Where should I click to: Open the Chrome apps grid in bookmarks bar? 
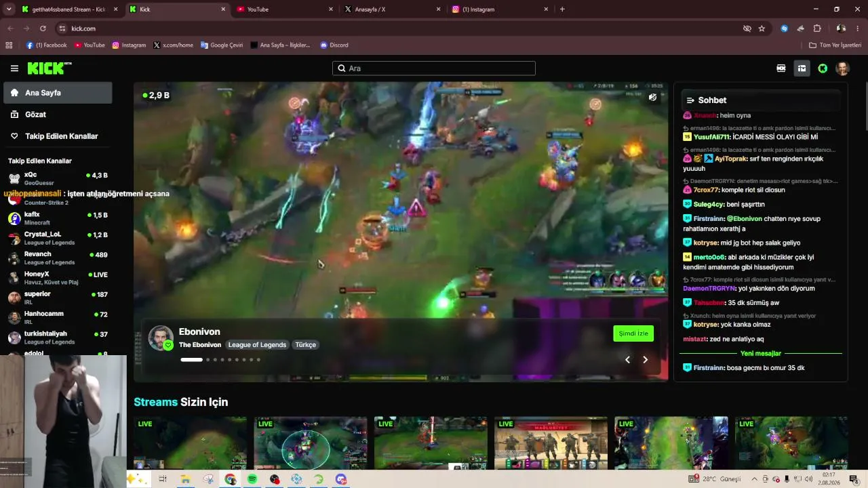point(9,45)
